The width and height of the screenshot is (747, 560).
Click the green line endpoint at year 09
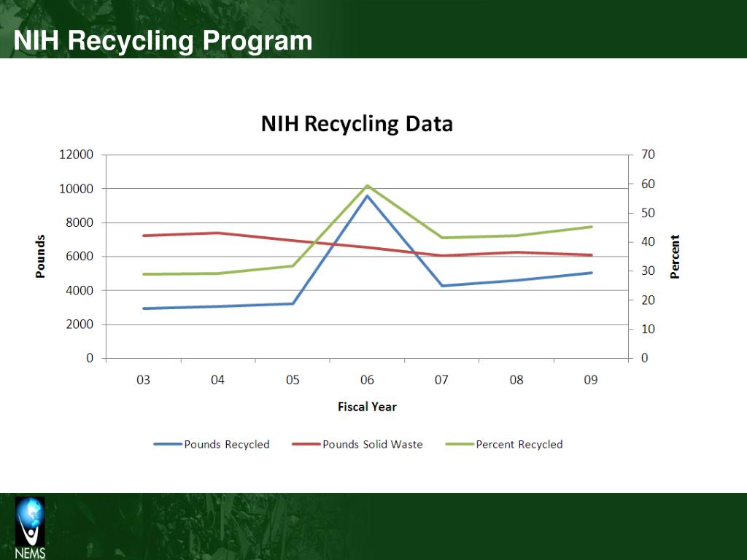point(591,227)
